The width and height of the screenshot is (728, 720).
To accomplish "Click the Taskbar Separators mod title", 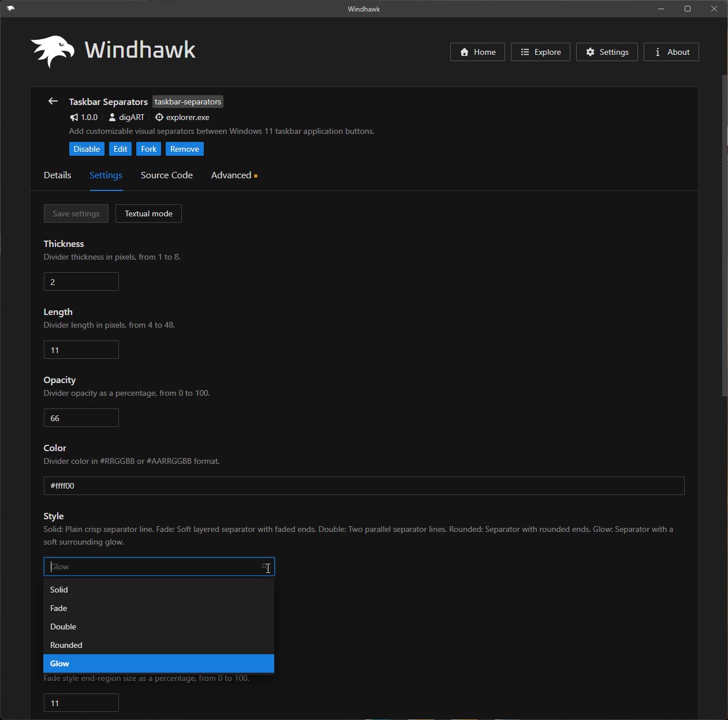I will (109, 102).
